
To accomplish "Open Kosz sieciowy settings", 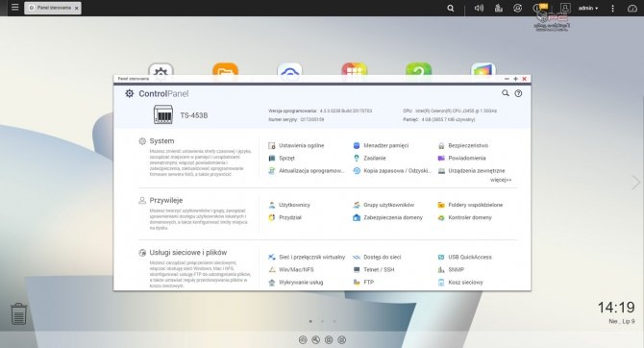I will pos(460,283).
